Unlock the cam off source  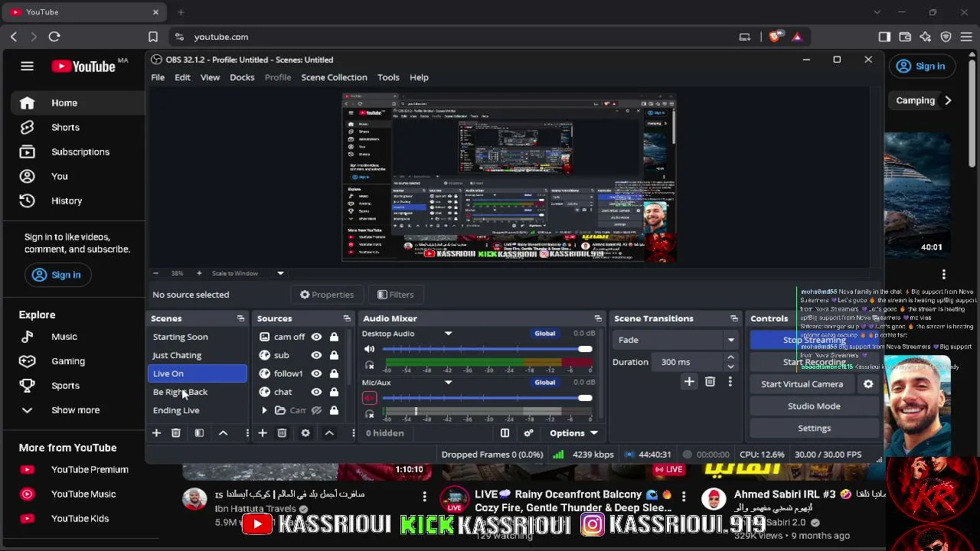click(x=334, y=337)
